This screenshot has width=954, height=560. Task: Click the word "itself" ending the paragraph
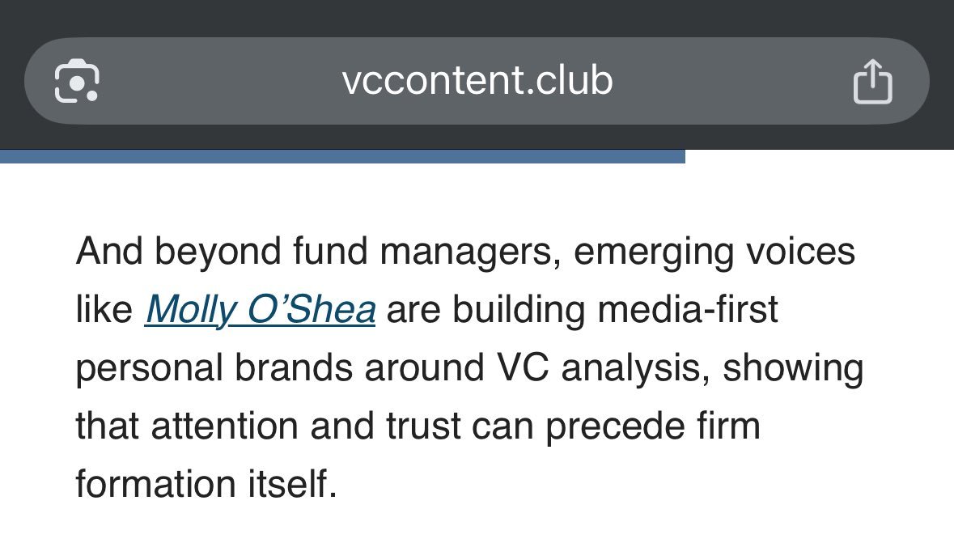[292, 484]
